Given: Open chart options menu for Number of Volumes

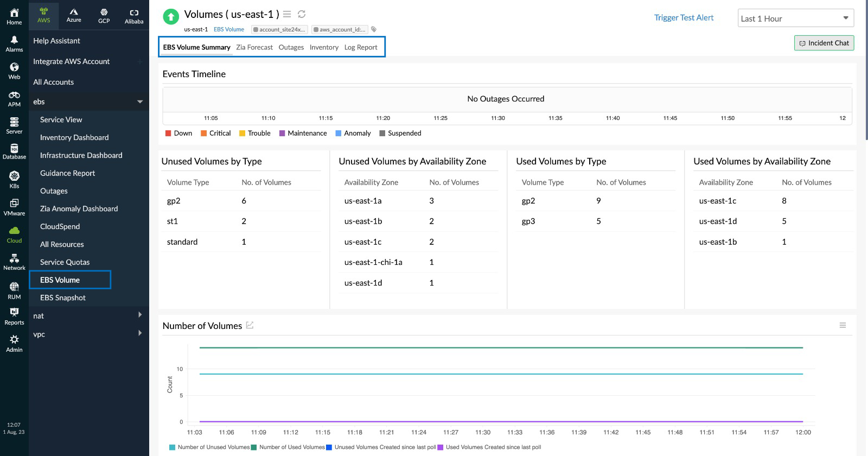Looking at the screenshot, I should (x=843, y=325).
